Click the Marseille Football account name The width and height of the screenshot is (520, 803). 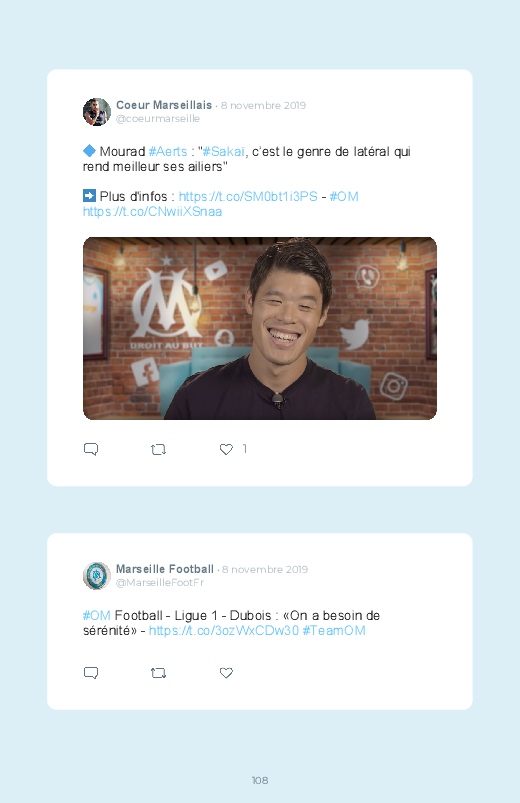pyautogui.click(x=164, y=569)
